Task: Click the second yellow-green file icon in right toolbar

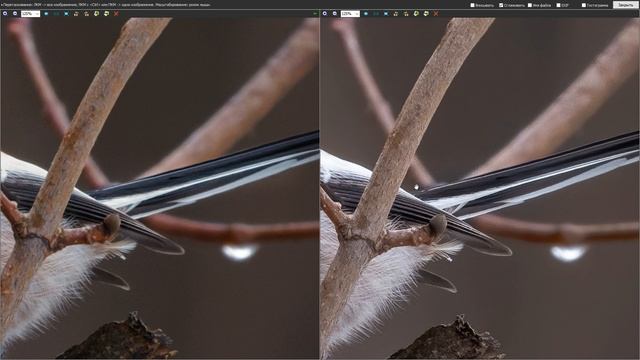Action: point(426,13)
